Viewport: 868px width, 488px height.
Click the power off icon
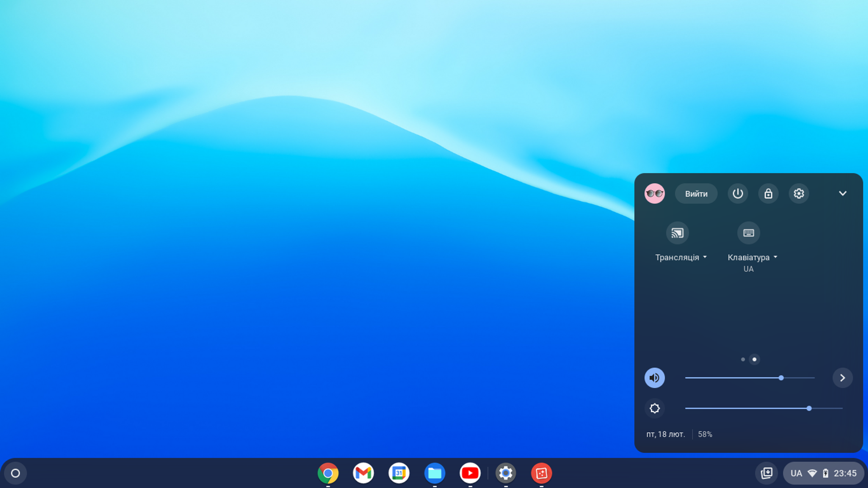click(738, 194)
